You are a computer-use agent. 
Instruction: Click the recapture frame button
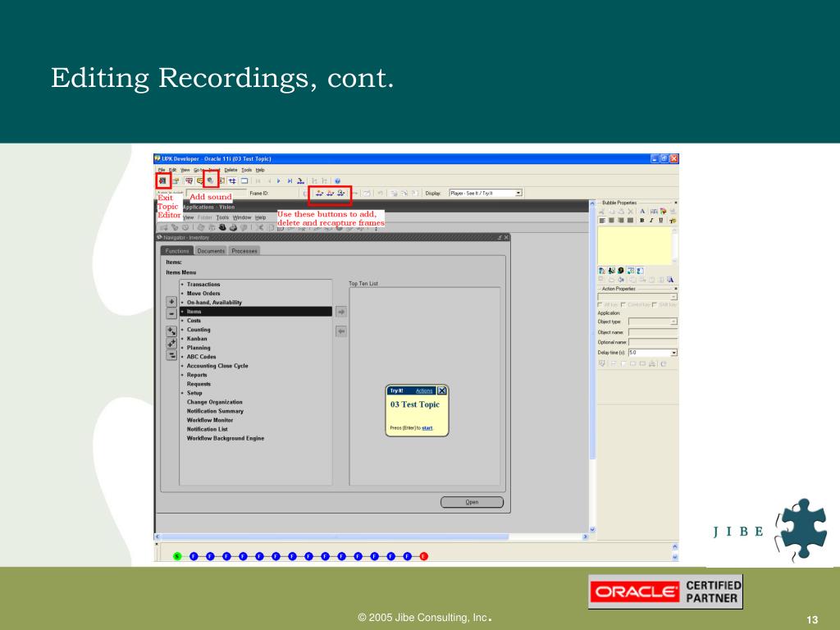pyautogui.click(x=340, y=194)
